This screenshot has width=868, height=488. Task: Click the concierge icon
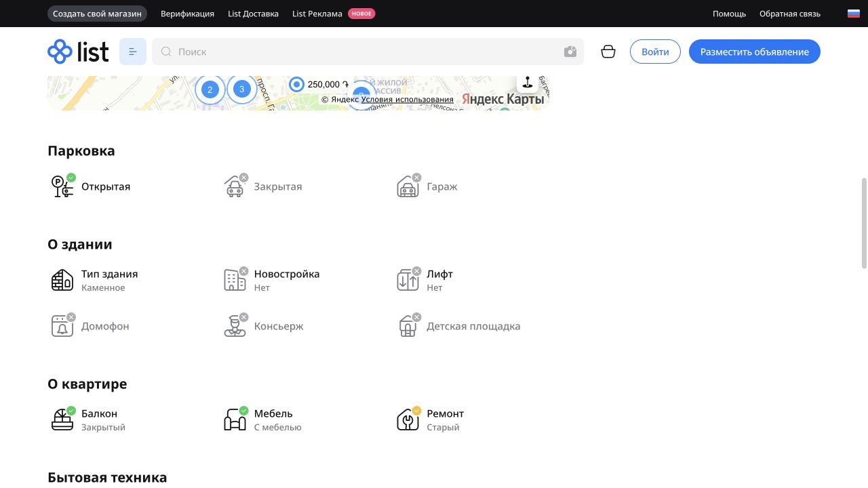[235, 326]
